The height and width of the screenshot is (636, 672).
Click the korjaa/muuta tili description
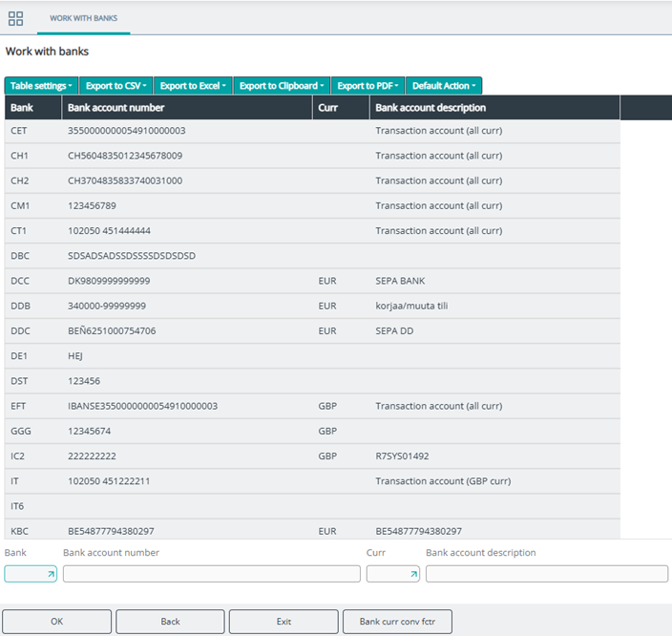click(411, 306)
